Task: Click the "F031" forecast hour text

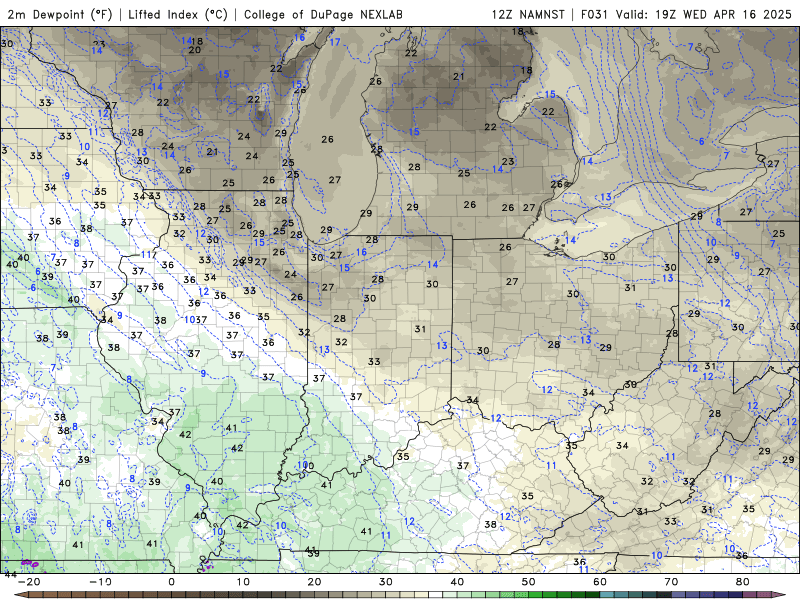Action: pyautogui.click(x=594, y=15)
